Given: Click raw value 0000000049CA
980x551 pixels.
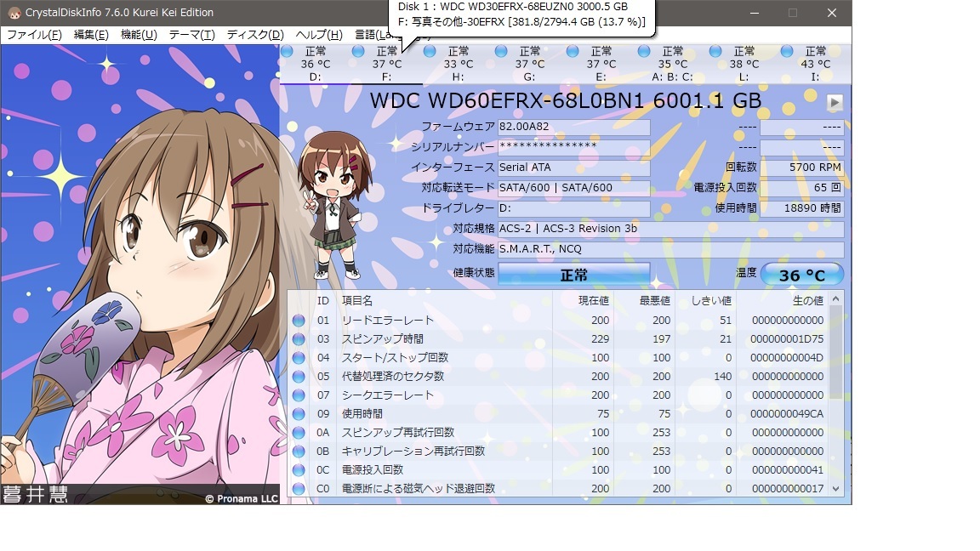Looking at the screenshot, I should point(787,414).
